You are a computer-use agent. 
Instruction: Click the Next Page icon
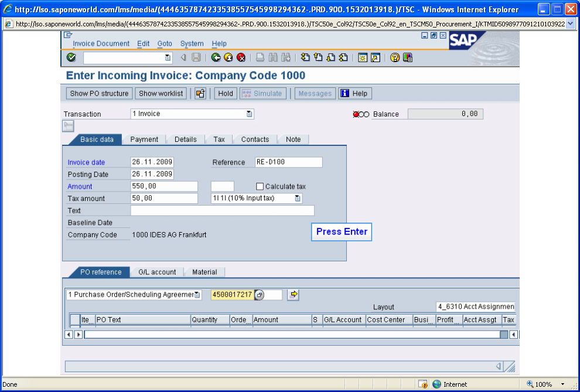[330, 57]
